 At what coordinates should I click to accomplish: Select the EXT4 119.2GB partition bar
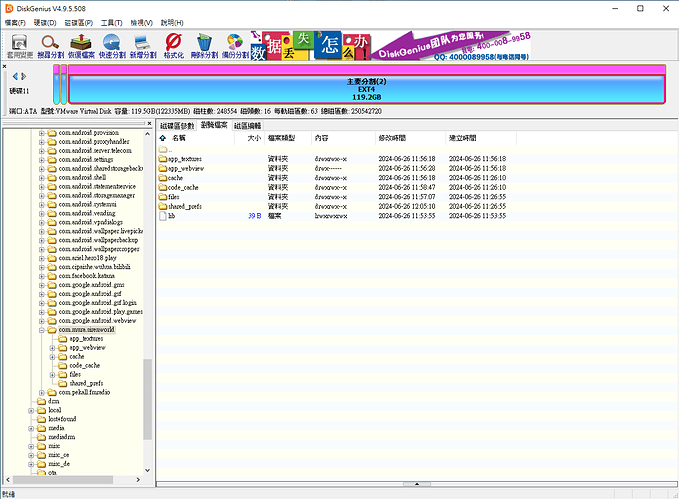(366, 87)
